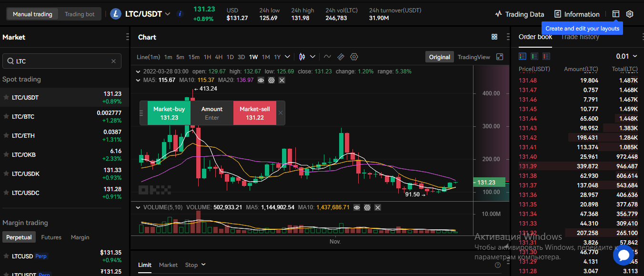Click the candlestick chart type icon
This screenshot has height=276, width=644.
302,57
